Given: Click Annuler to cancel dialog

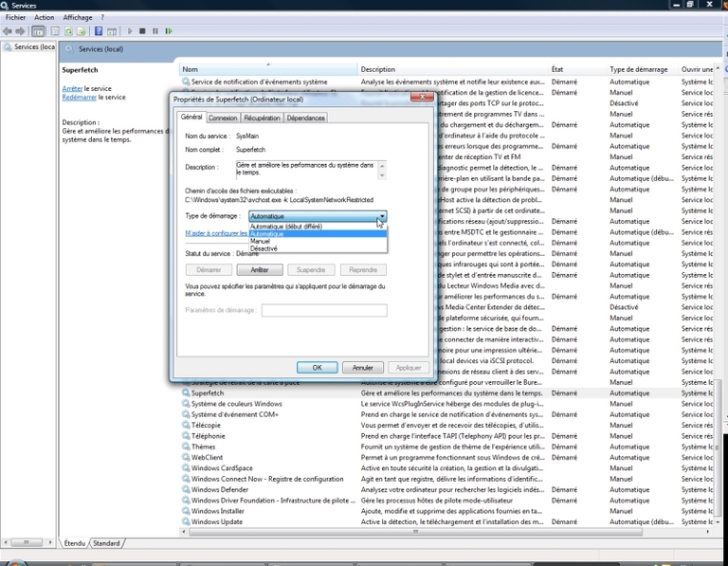Looking at the screenshot, I should click(x=363, y=367).
